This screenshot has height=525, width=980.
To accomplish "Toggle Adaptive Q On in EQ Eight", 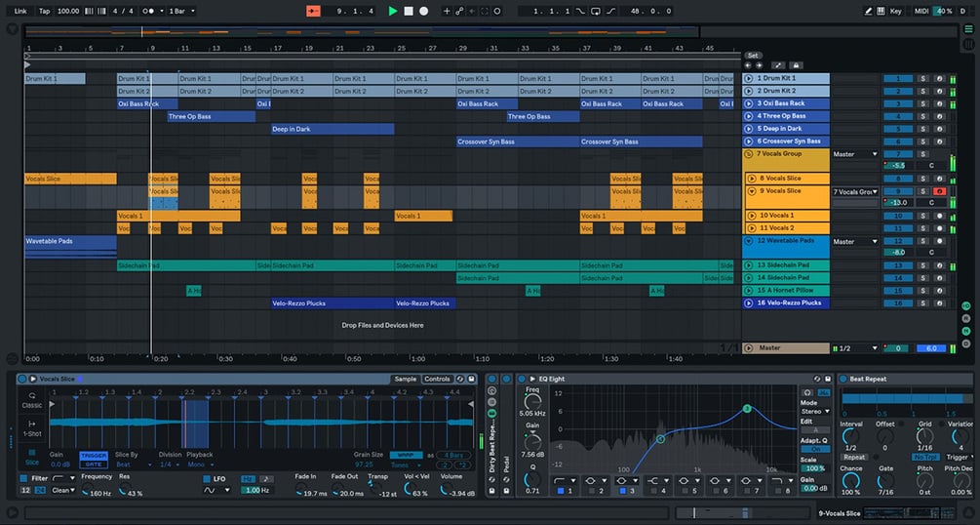I will click(x=815, y=449).
